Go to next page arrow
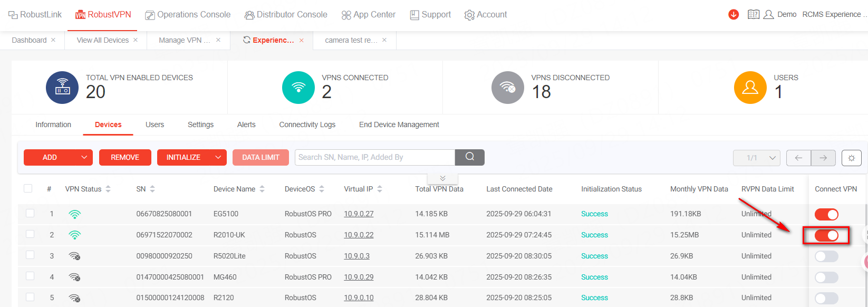 [823, 158]
